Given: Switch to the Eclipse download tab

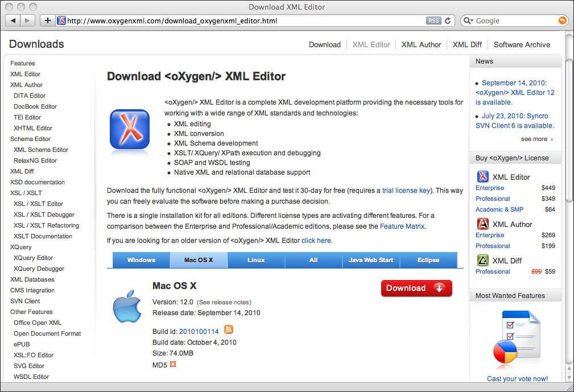Looking at the screenshot, I should click(428, 260).
